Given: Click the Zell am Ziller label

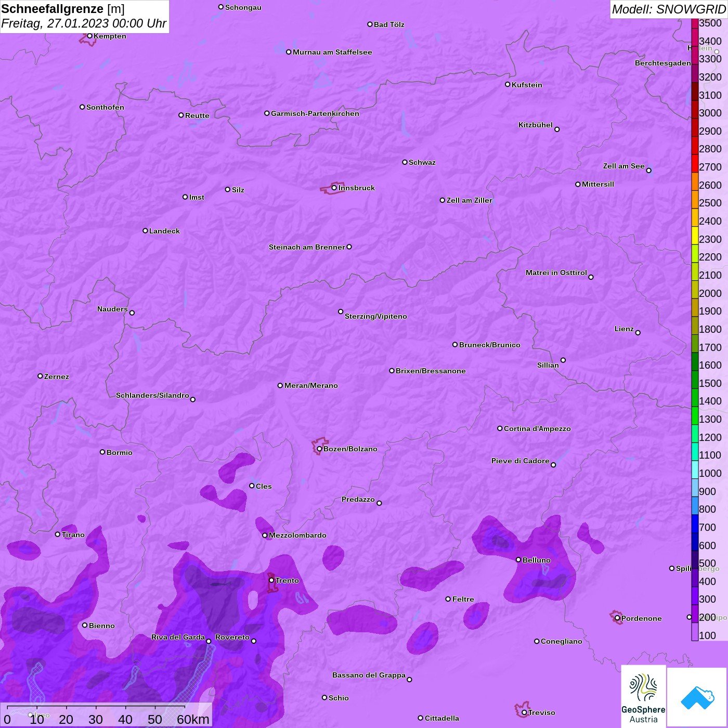Looking at the screenshot, I should coord(470,200).
